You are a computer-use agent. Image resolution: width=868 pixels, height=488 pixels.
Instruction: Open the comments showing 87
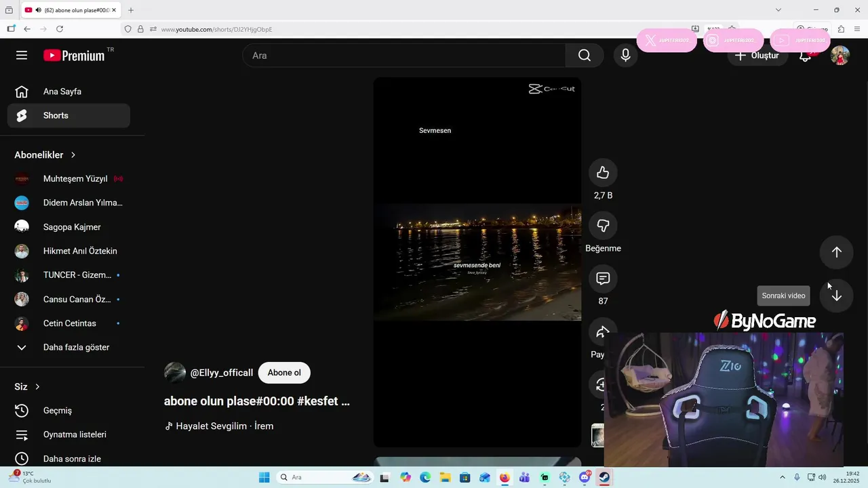pos(603,279)
